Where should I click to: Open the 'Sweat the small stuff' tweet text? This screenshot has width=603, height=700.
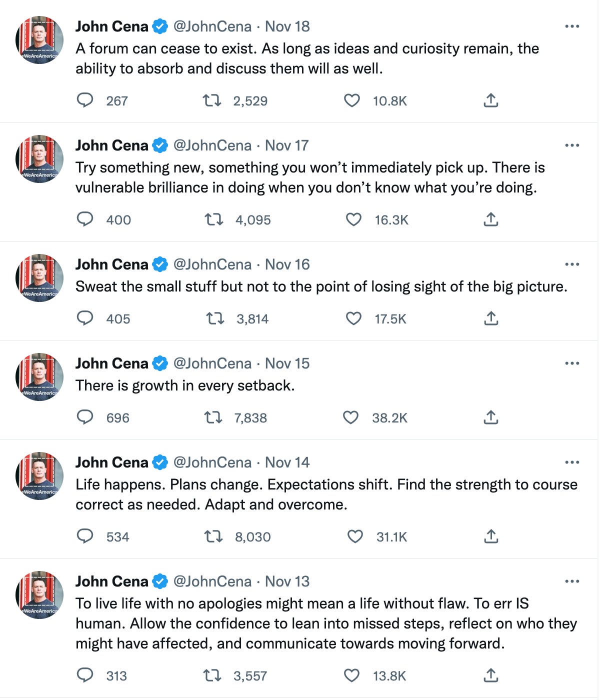(x=321, y=286)
